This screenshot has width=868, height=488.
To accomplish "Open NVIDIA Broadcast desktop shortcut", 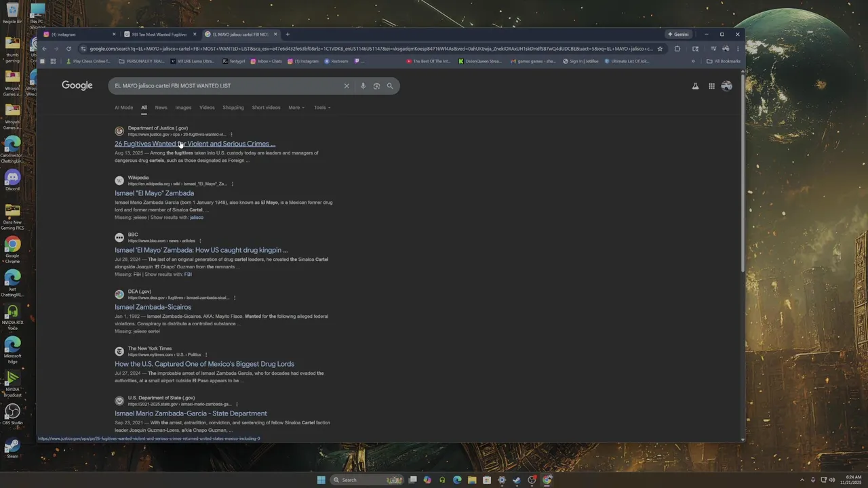I will pos(12,382).
